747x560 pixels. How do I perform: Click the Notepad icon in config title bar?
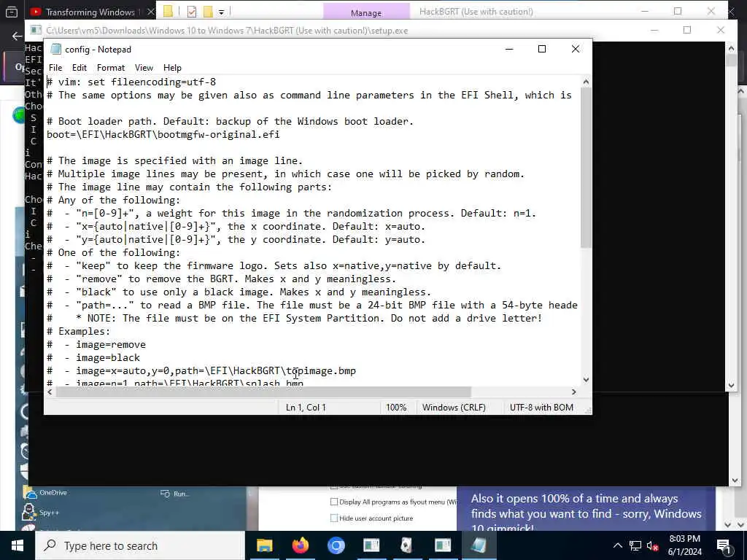56,49
